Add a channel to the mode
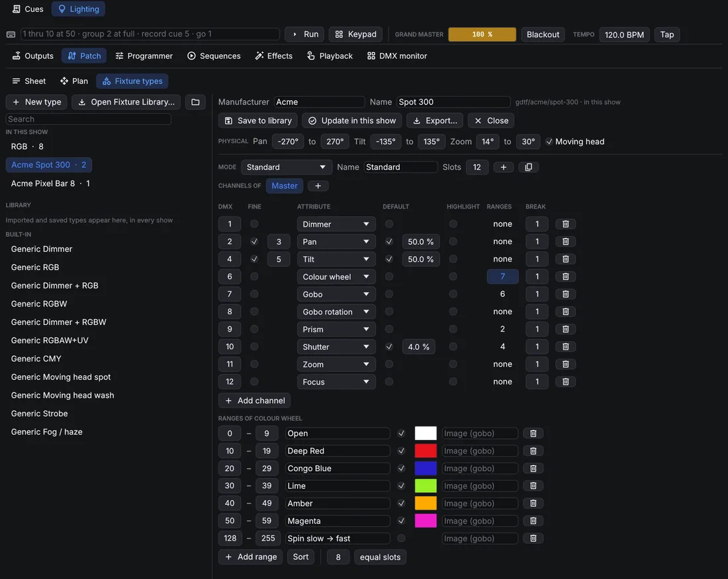This screenshot has width=728, height=579. point(255,400)
